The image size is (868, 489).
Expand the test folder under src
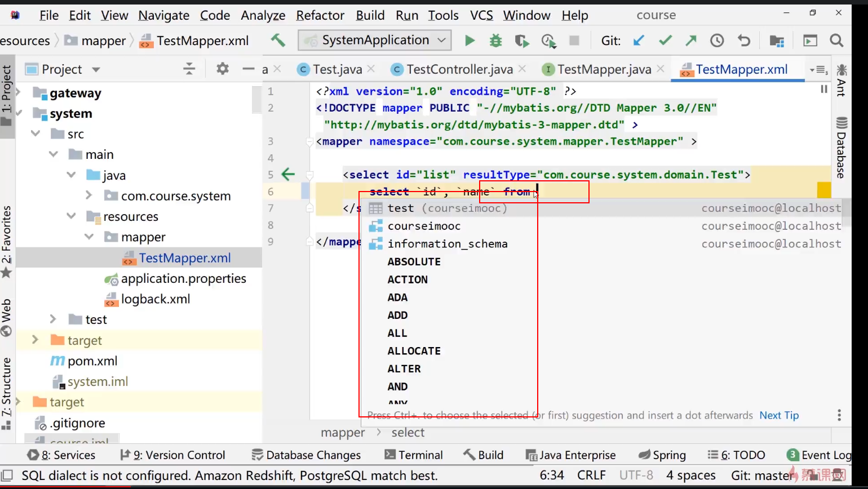(x=54, y=319)
